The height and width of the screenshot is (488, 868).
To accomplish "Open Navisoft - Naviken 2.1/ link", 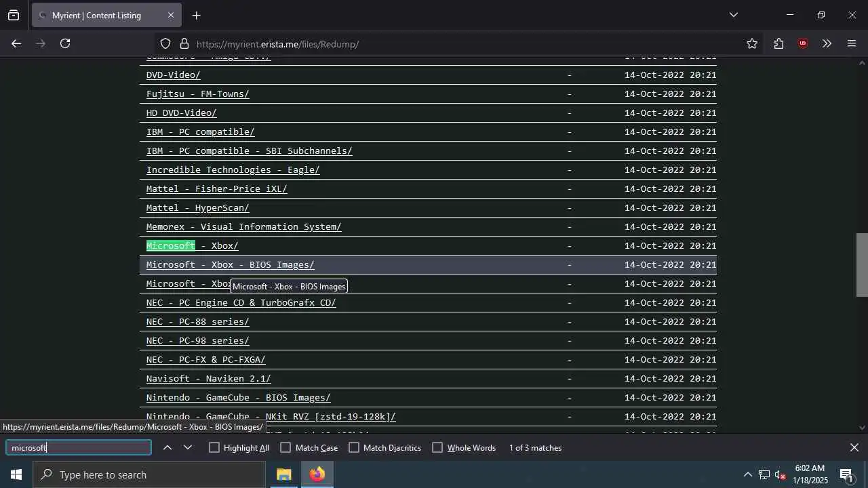I will pyautogui.click(x=208, y=378).
